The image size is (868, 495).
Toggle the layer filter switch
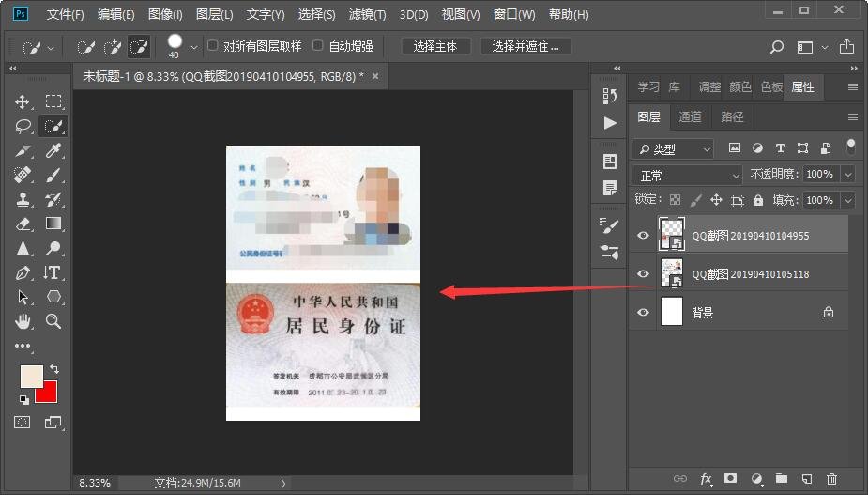pyautogui.click(x=851, y=147)
